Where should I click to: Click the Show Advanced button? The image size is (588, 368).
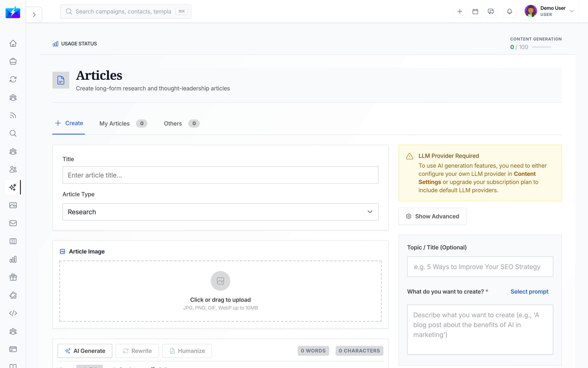tap(432, 216)
